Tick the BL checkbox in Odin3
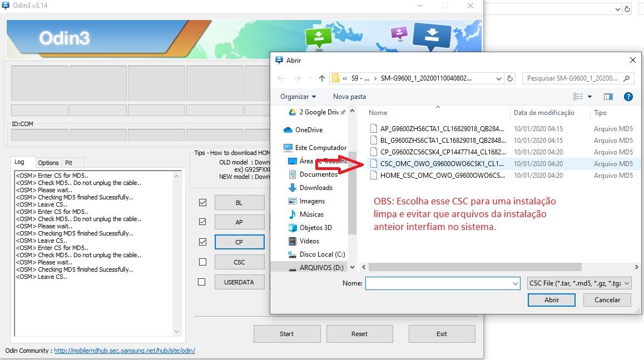This screenshot has height=360, width=644. (202, 202)
